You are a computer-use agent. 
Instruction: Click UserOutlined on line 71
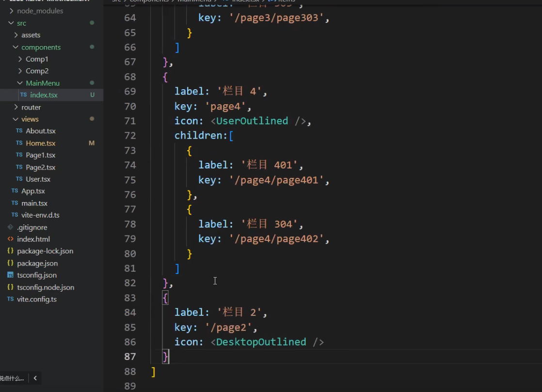[252, 121]
